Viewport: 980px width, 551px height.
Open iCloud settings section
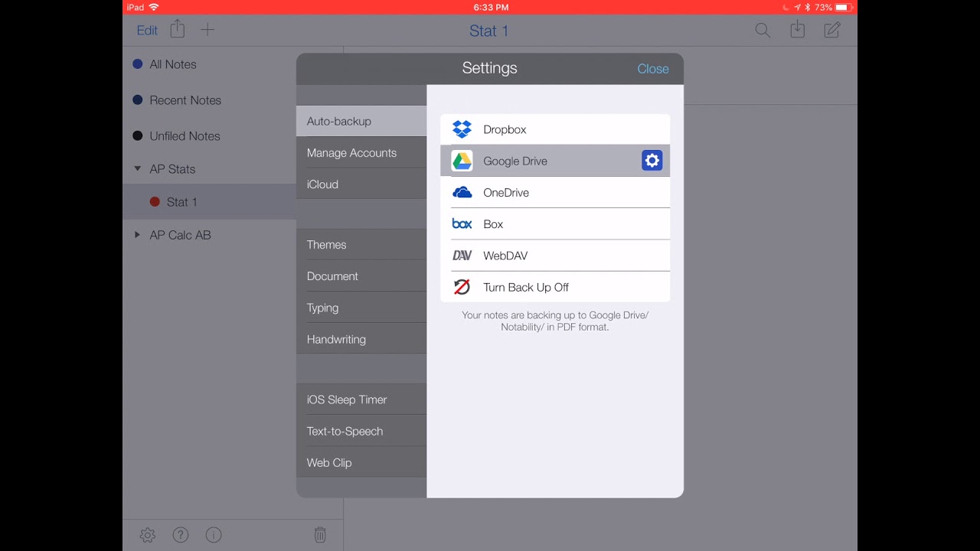tap(361, 184)
